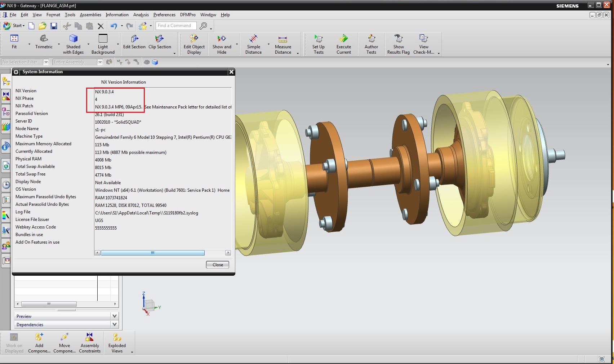This screenshot has width=614, height=364.
Task: Open the Trimetric orientation dropdown arrow
Action: click(59, 44)
